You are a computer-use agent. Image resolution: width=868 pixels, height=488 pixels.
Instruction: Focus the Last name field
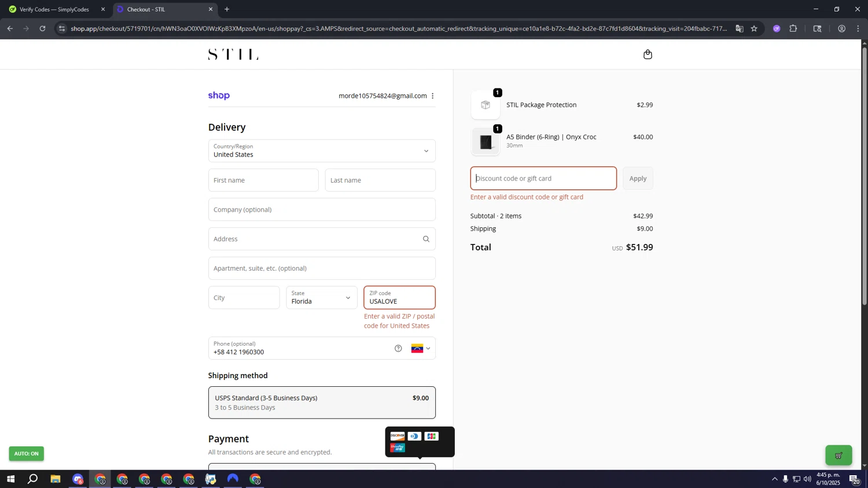(380, 180)
